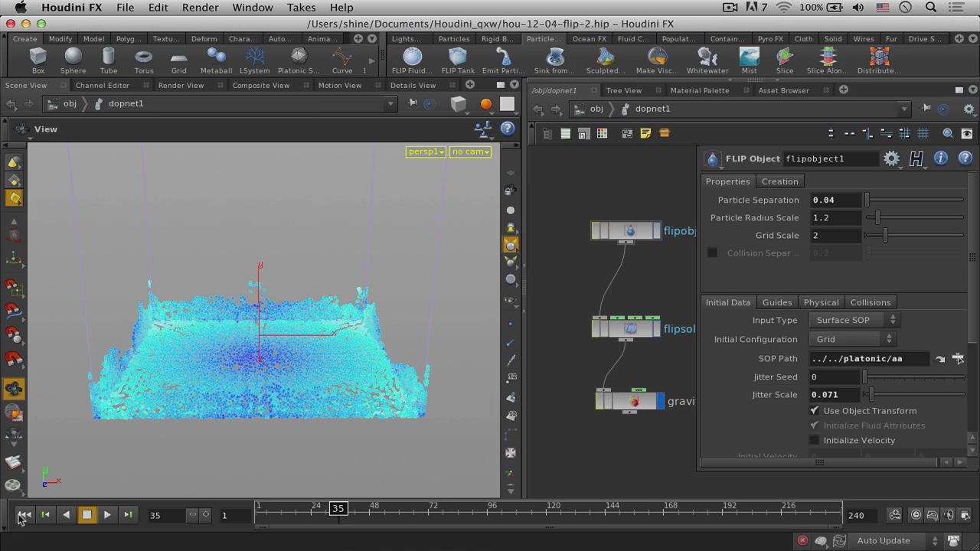
Task: Switch to the Render View tab
Action: pyautogui.click(x=181, y=85)
